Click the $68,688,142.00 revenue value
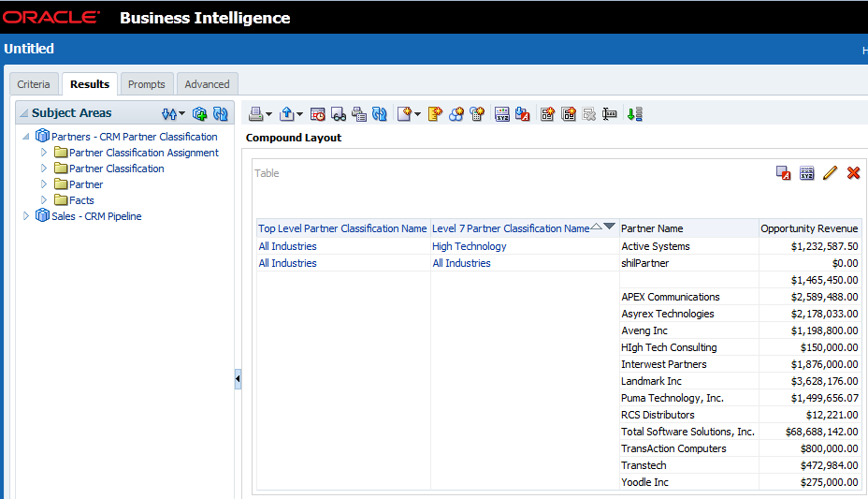 coord(822,432)
